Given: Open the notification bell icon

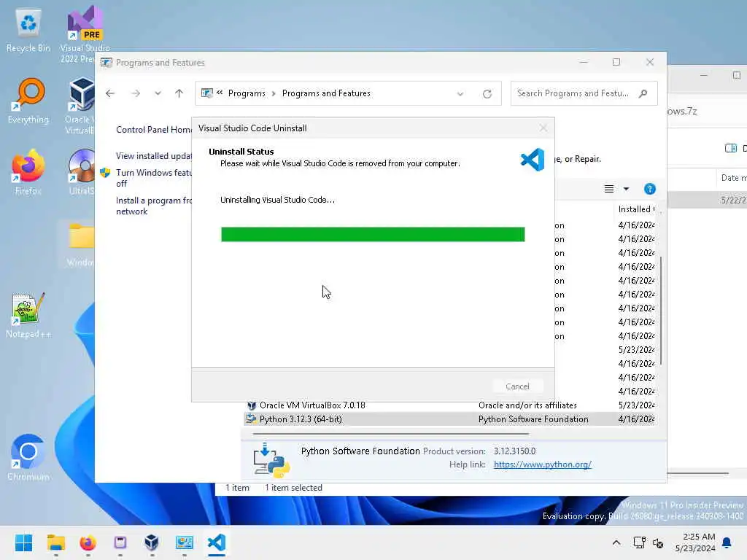Looking at the screenshot, I should [x=727, y=542].
